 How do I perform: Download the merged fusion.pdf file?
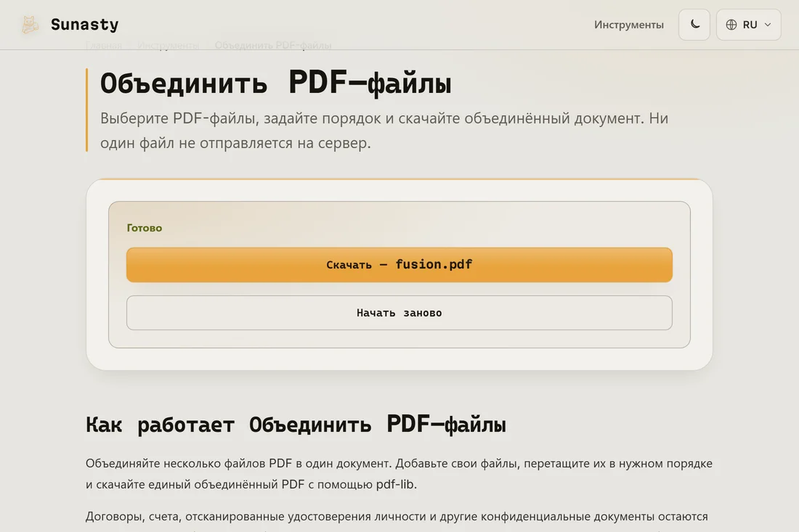pyautogui.click(x=399, y=265)
